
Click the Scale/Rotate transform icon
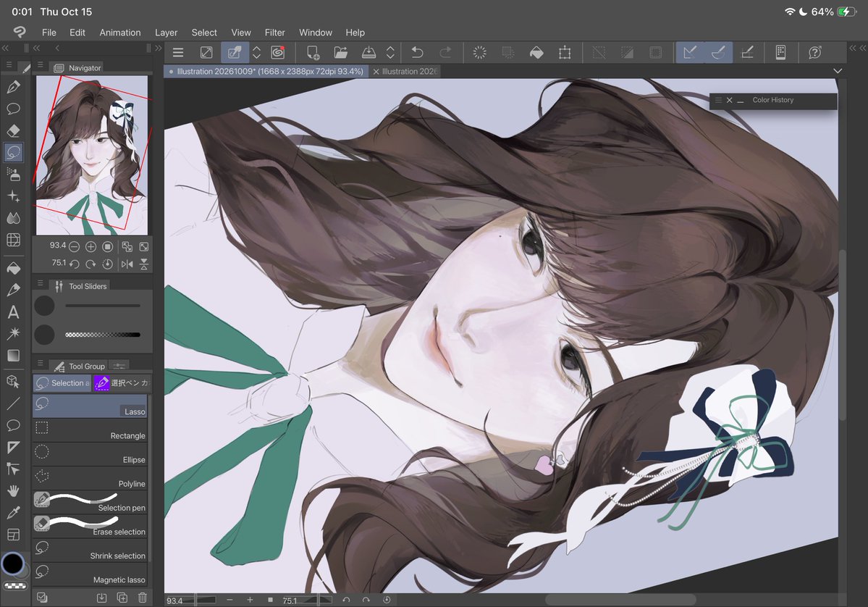[565, 53]
